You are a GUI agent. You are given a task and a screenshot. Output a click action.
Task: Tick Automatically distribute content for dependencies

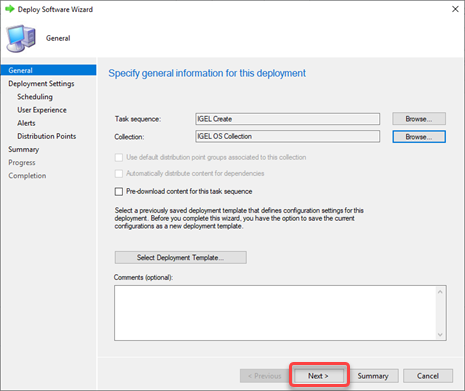pos(119,174)
